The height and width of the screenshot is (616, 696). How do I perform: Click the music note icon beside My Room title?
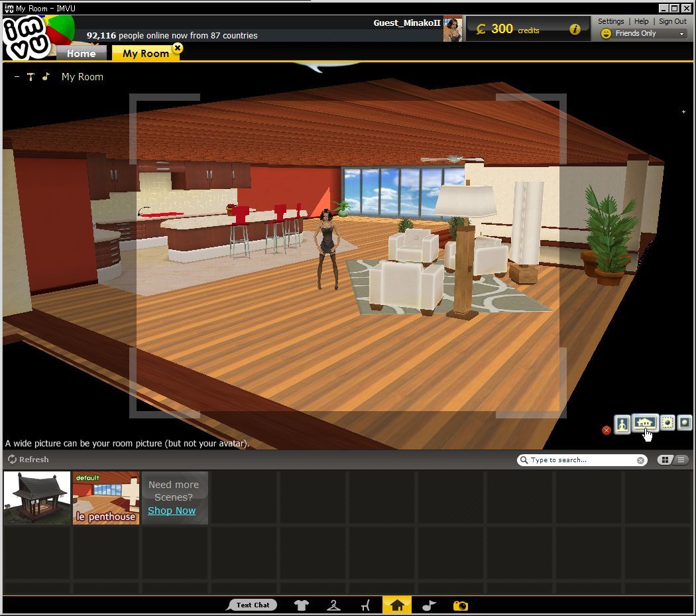click(46, 76)
